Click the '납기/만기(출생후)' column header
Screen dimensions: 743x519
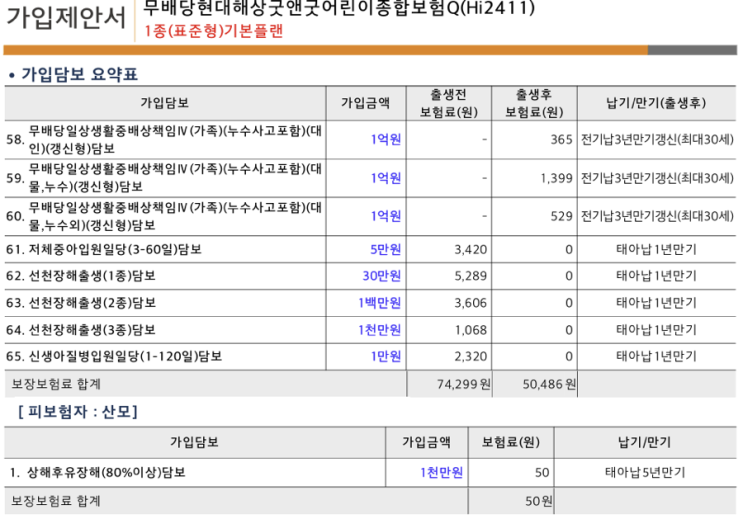coord(656,103)
